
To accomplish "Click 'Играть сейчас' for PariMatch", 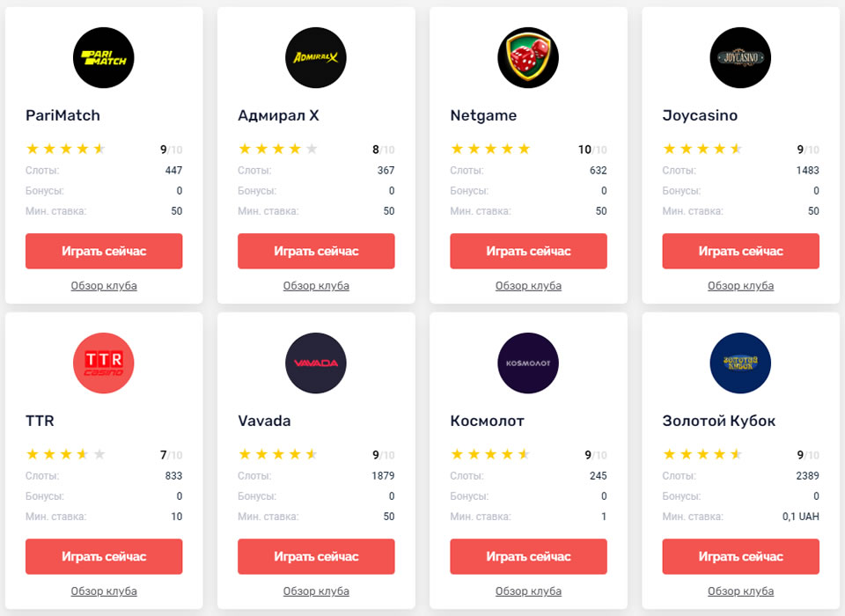I will [x=104, y=251].
